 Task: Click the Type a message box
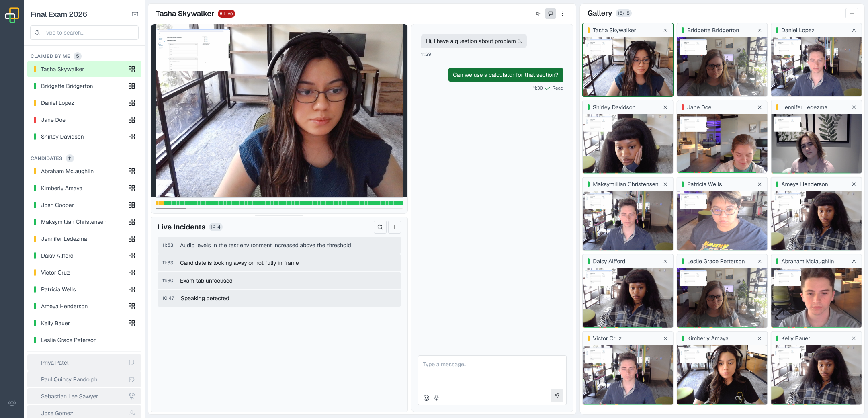point(492,380)
